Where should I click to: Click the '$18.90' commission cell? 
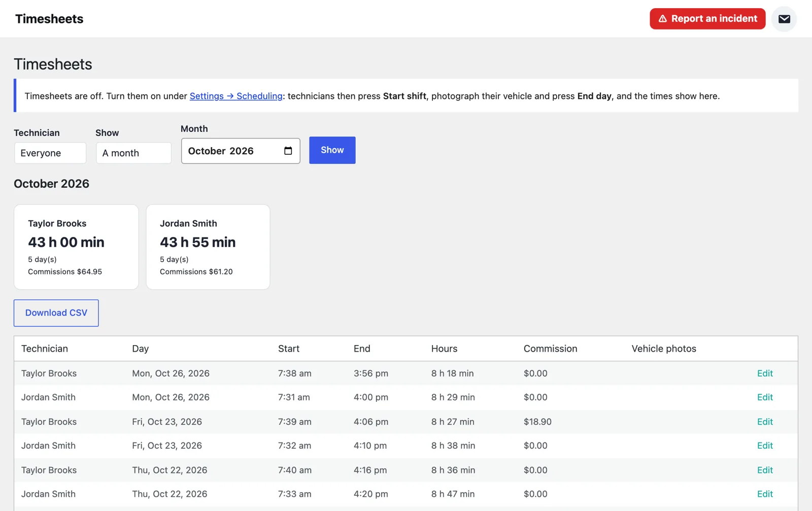(537, 422)
